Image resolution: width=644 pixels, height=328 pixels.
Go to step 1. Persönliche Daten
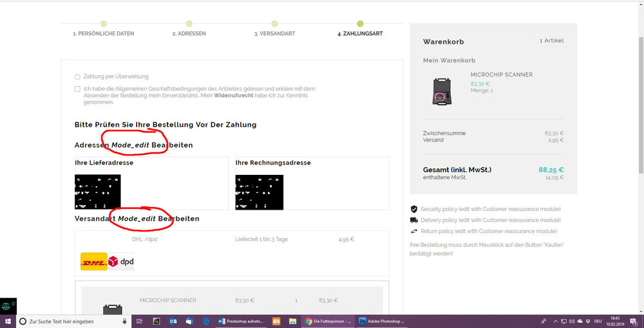[x=104, y=33]
